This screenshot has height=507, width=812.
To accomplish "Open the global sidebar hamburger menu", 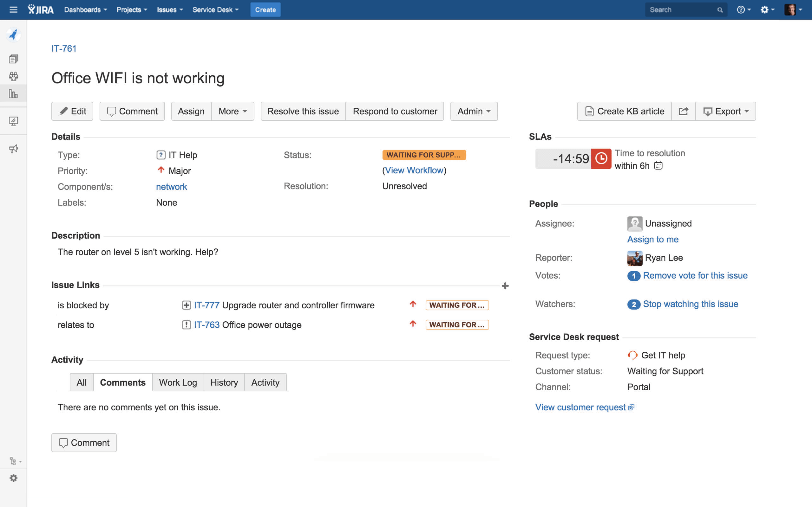I will 13,10.
